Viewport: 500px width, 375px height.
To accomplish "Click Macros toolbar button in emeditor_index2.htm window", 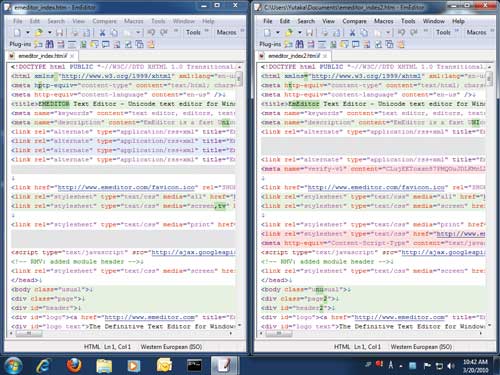I will [x=476, y=32].
